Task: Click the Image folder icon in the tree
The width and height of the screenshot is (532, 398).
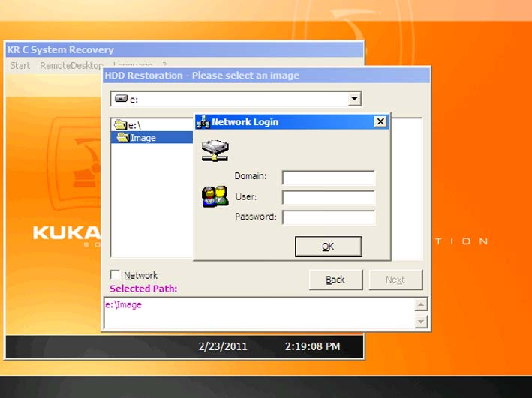Action: (123, 138)
